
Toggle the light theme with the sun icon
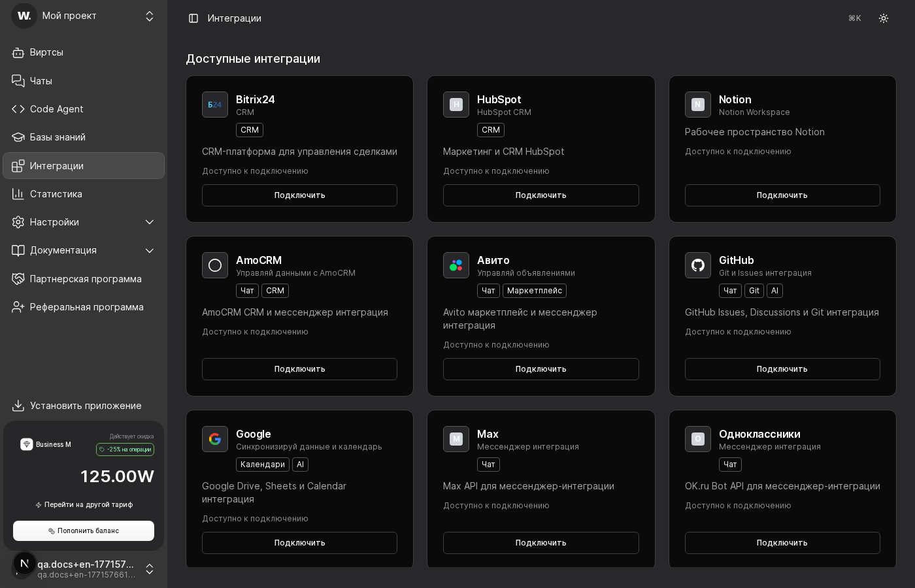click(884, 18)
